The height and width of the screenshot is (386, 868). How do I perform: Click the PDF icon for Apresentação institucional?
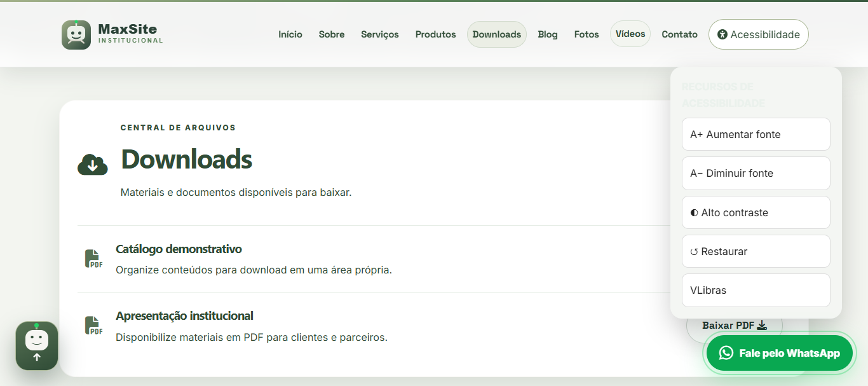point(94,326)
